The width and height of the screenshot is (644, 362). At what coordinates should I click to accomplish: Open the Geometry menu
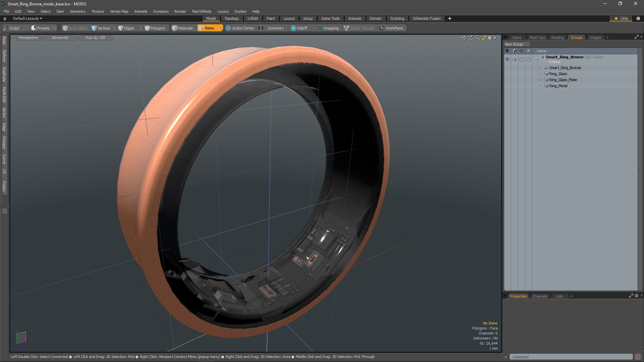click(x=77, y=11)
